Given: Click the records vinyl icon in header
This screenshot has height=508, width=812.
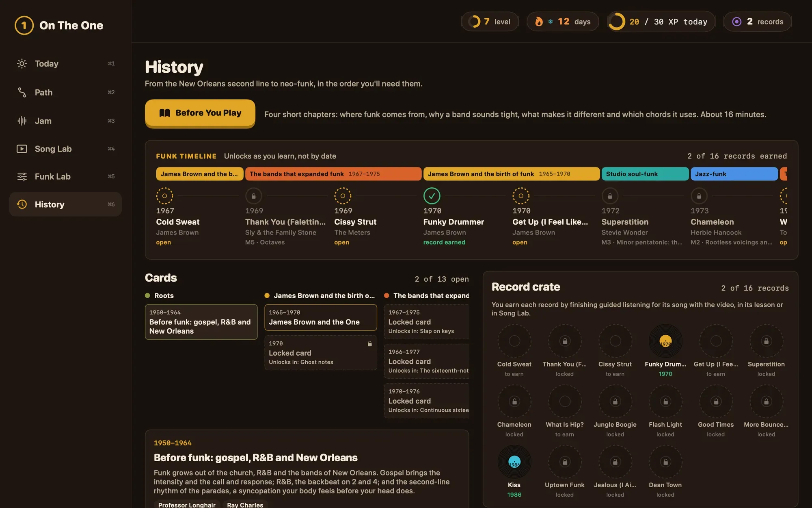Looking at the screenshot, I should (x=736, y=22).
